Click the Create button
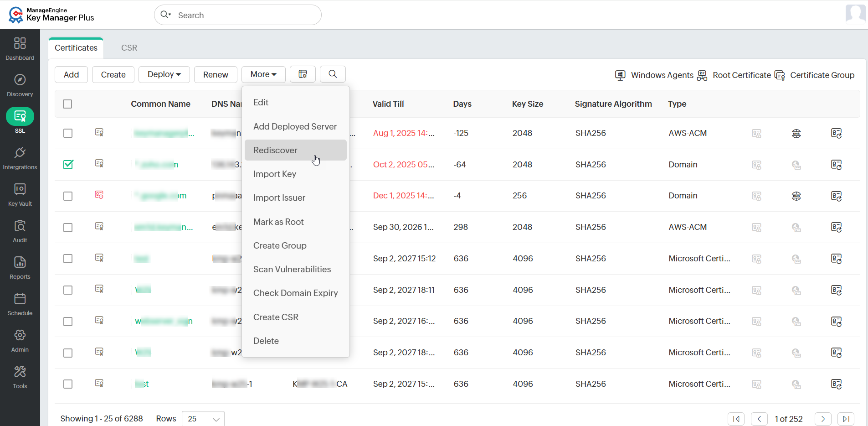 113,74
